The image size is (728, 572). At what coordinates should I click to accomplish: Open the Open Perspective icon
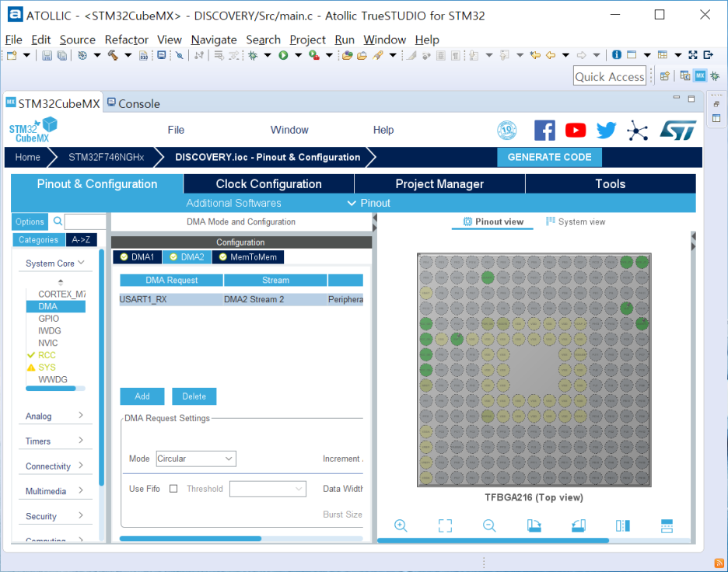(665, 75)
